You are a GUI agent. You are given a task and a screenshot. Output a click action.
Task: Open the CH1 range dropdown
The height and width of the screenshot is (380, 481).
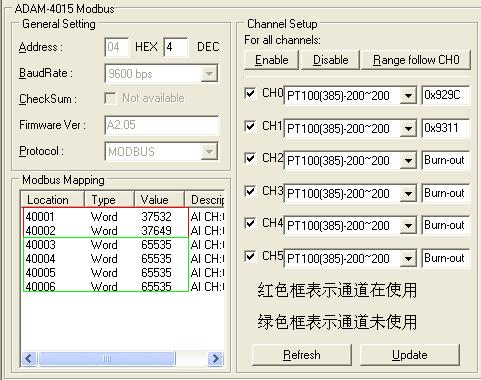[x=408, y=129]
